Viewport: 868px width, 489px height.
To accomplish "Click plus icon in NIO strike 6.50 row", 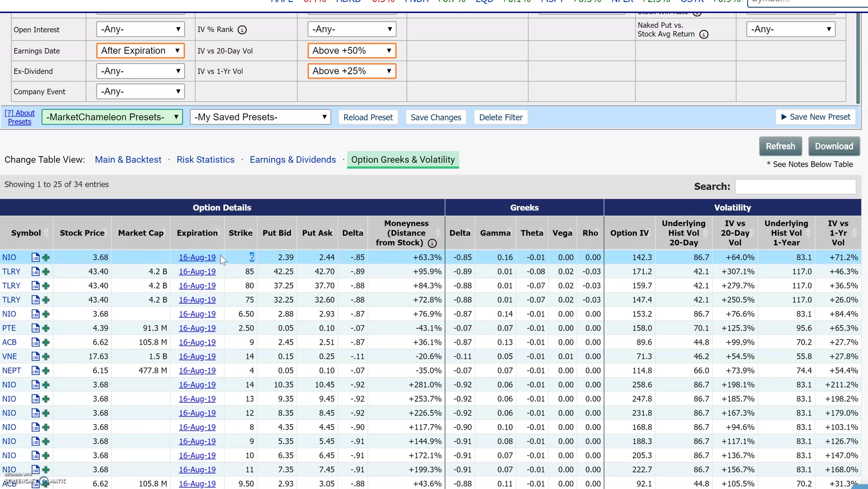I will (x=46, y=314).
